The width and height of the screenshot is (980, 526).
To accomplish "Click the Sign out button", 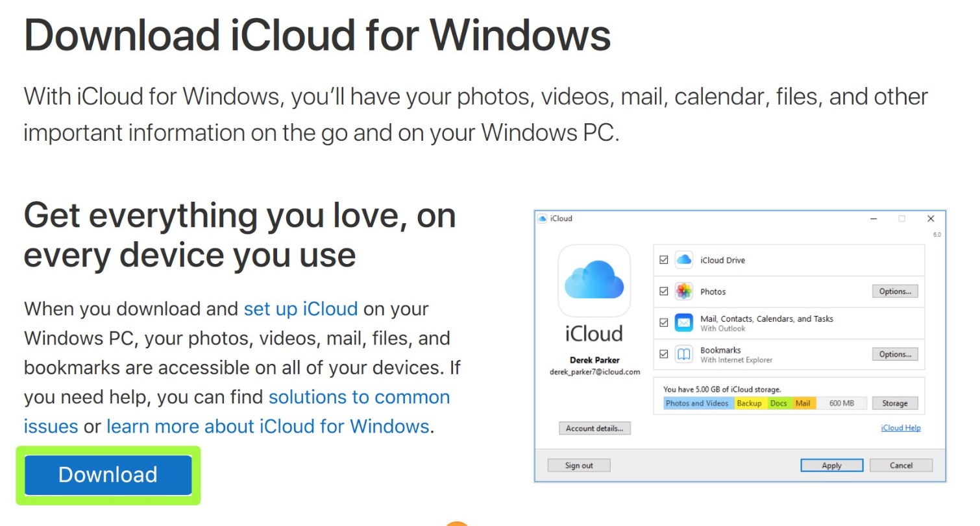I will coord(579,465).
